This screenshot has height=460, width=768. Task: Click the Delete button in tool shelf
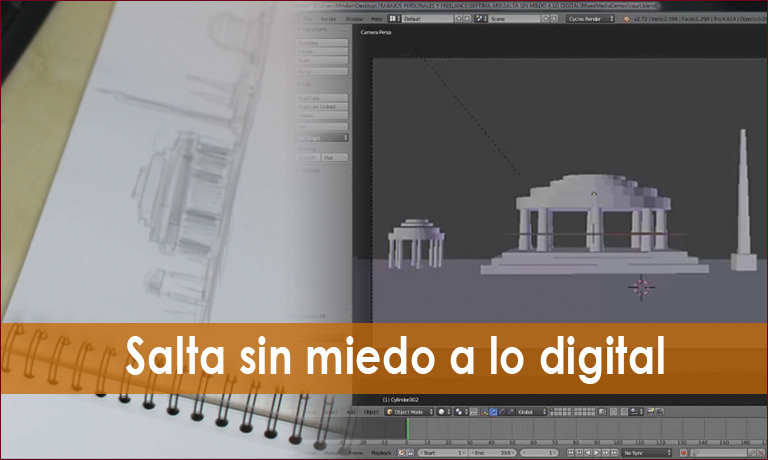322,116
